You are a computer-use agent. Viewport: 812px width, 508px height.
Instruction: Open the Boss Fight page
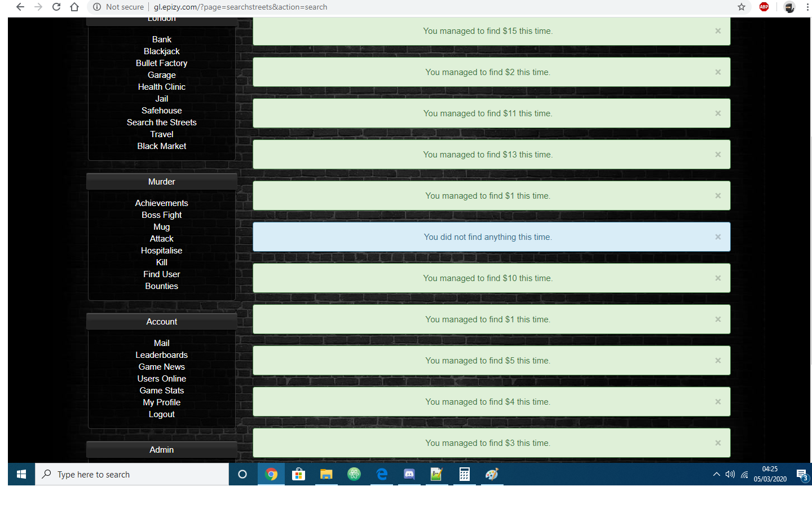(161, 215)
